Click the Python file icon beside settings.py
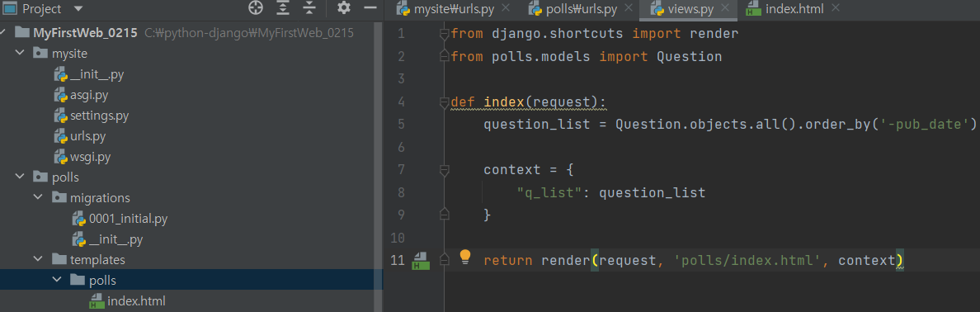 tap(60, 116)
